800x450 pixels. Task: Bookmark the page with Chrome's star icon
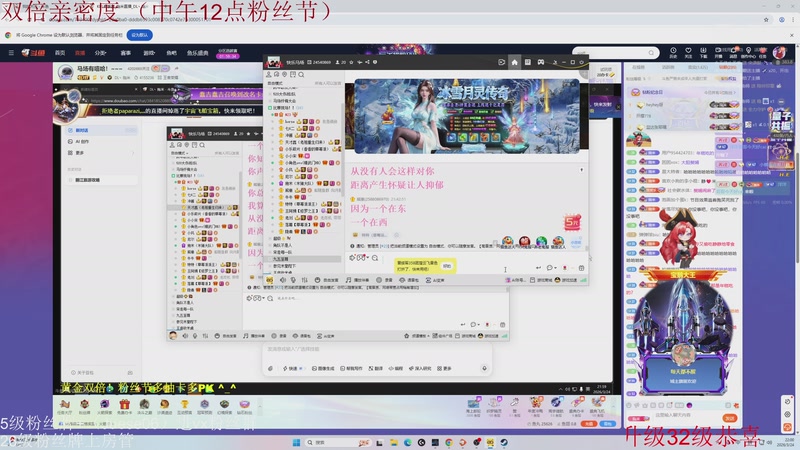(766, 19)
